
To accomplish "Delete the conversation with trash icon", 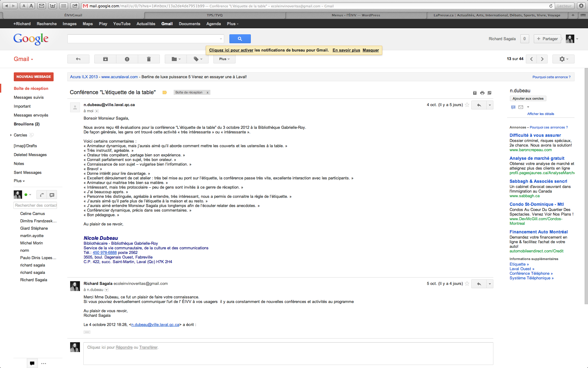I will coord(149,59).
